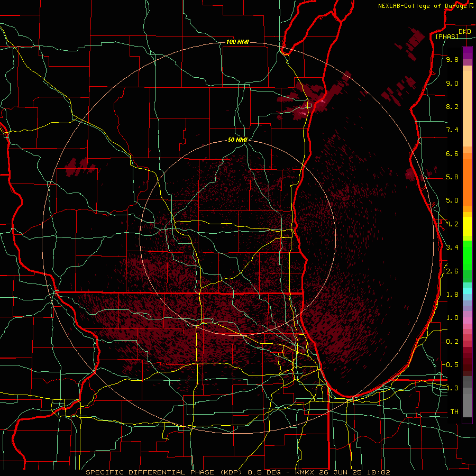This screenshot has width=476, height=476.
Task: Click the 6.6 color scale value
Action: (452, 153)
